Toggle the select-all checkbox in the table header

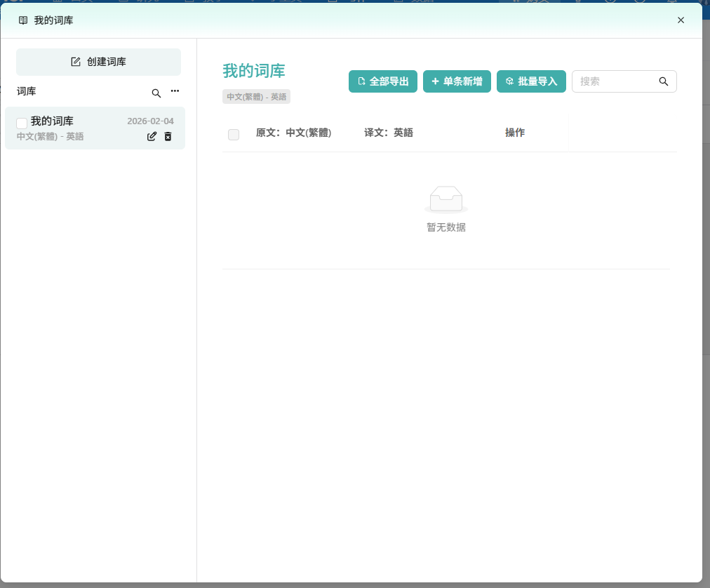(234, 135)
